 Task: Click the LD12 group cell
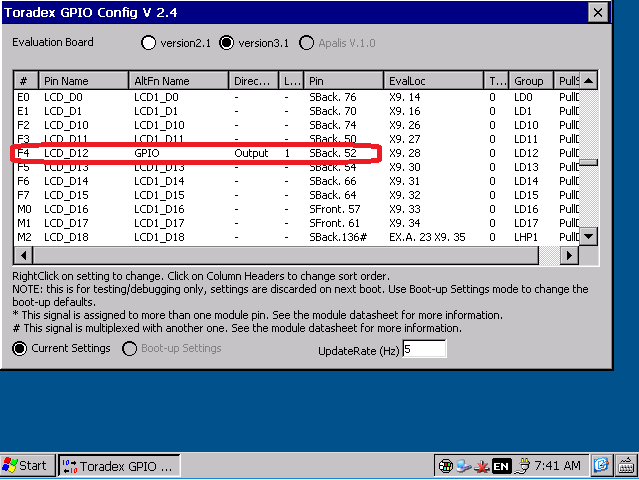(x=526, y=153)
